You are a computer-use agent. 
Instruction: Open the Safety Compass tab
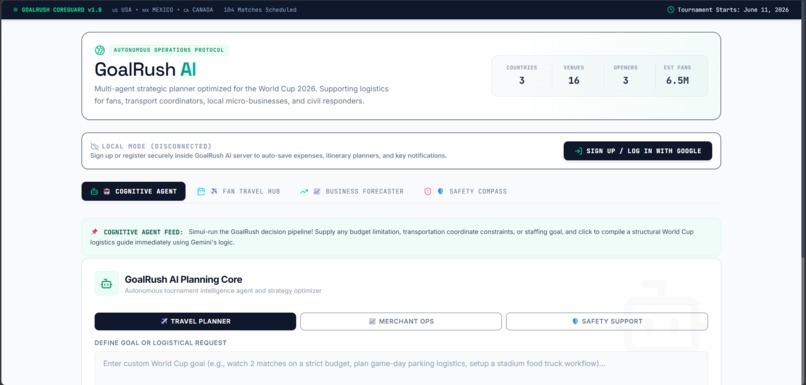[466, 191]
